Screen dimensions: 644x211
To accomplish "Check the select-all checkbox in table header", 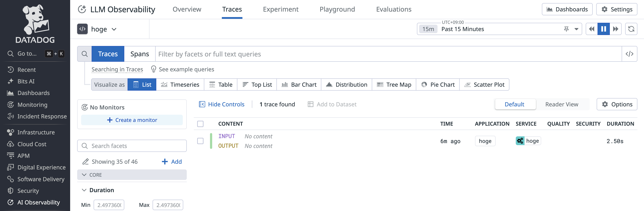I will [x=200, y=124].
